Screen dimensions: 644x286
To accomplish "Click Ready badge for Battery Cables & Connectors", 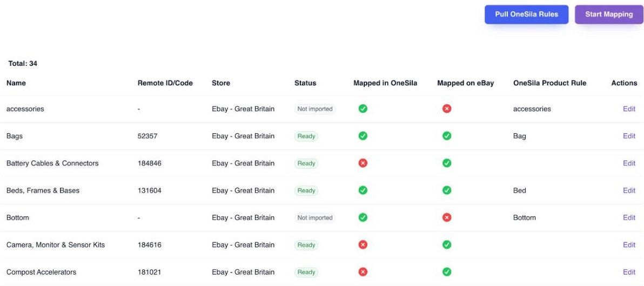I will [306, 164].
